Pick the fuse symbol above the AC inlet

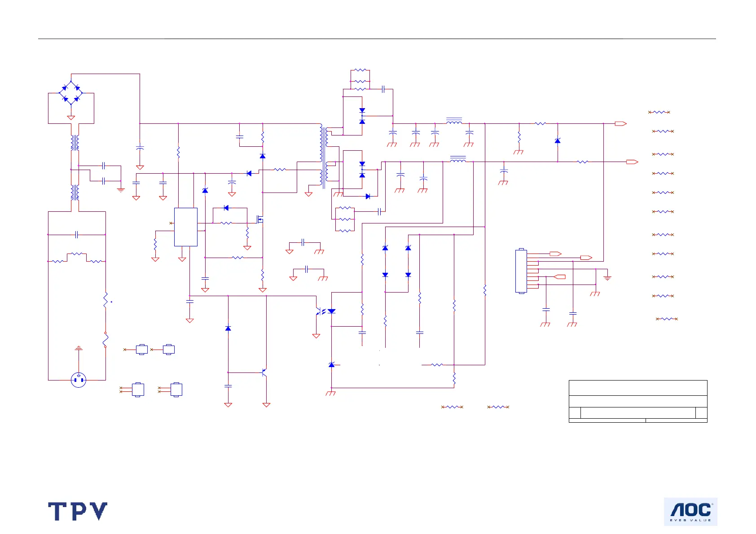(105, 340)
